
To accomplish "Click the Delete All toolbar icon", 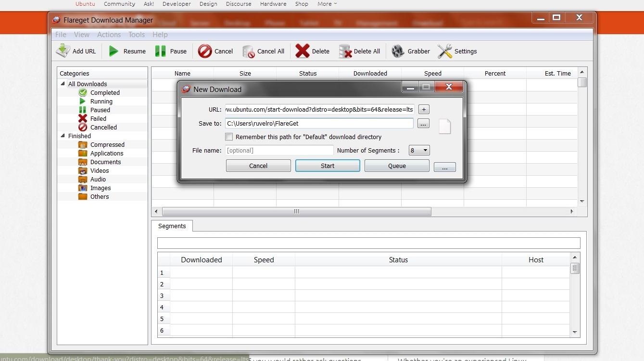I will click(x=345, y=52).
